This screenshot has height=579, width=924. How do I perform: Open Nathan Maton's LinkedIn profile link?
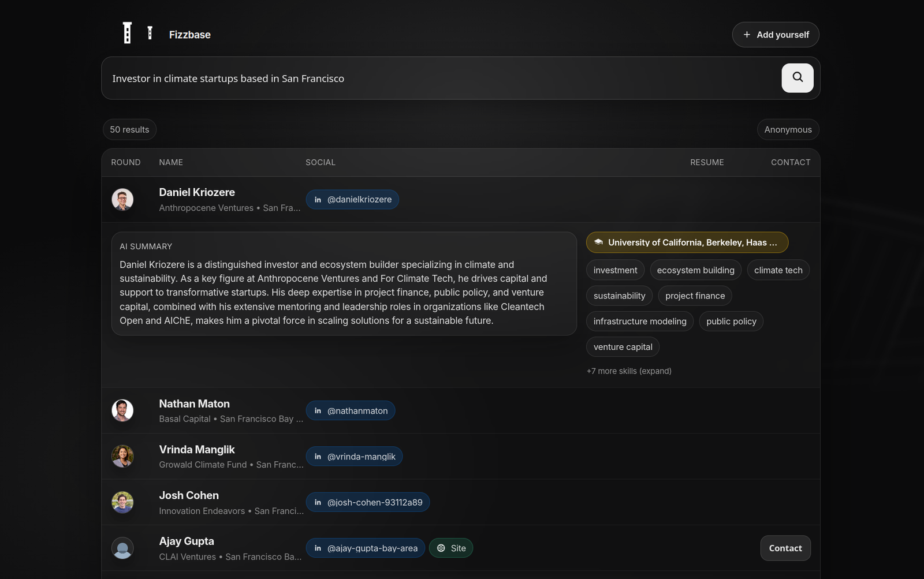tap(351, 411)
